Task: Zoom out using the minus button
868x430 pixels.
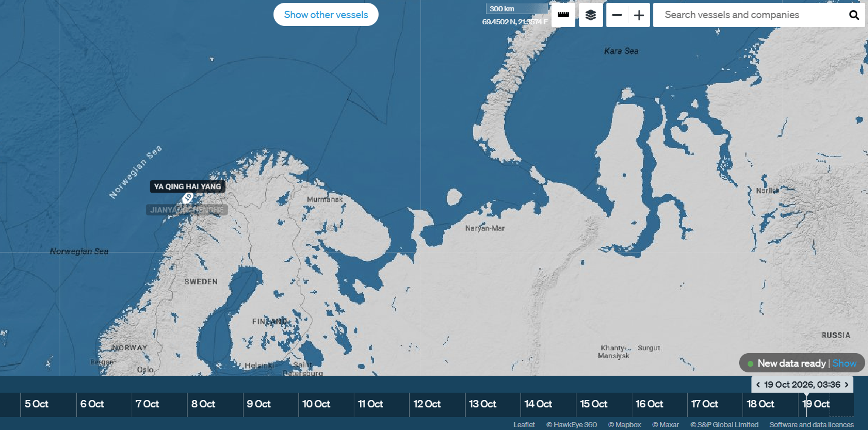Action: (x=617, y=15)
